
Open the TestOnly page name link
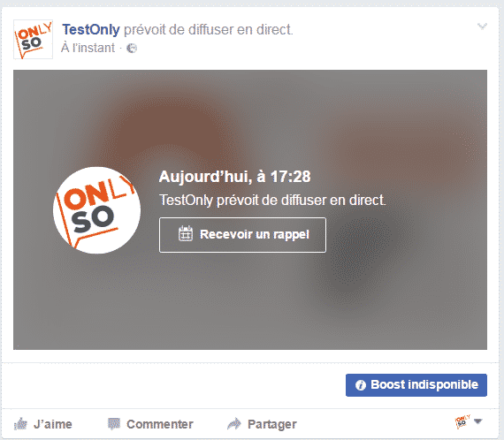pyautogui.click(x=91, y=29)
